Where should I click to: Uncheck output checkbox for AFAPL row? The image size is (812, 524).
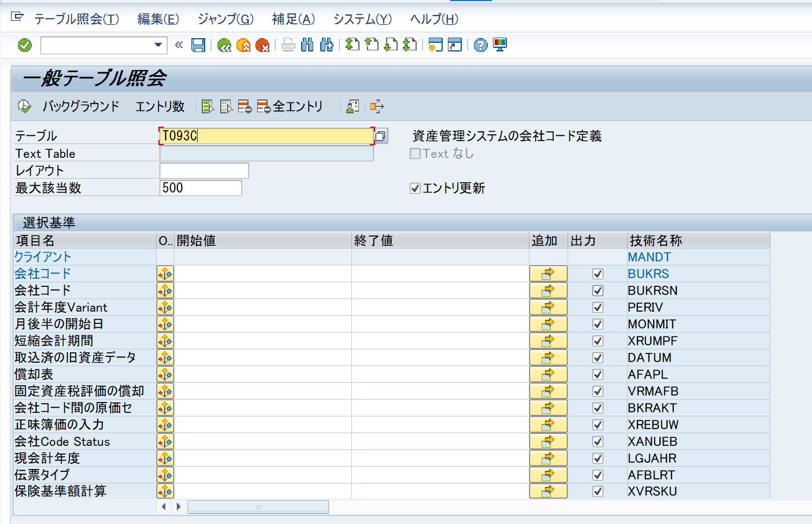click(598, 375)
